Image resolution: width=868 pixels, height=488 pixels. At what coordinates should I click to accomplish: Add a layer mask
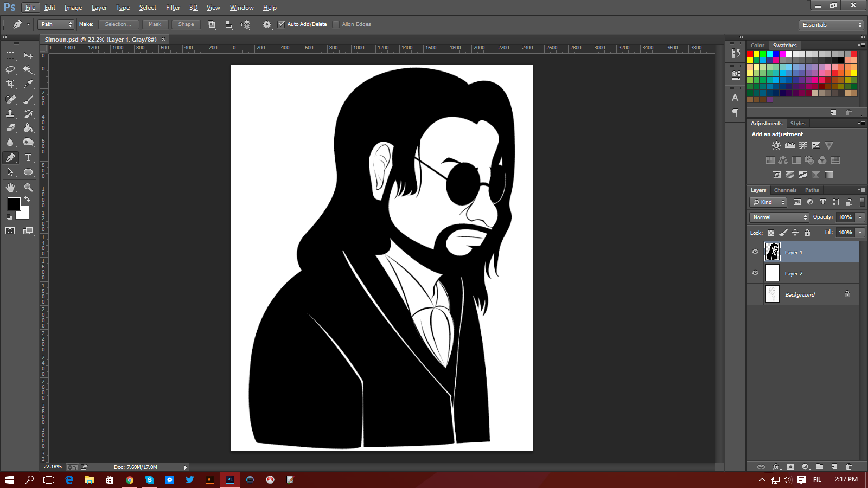790,467
